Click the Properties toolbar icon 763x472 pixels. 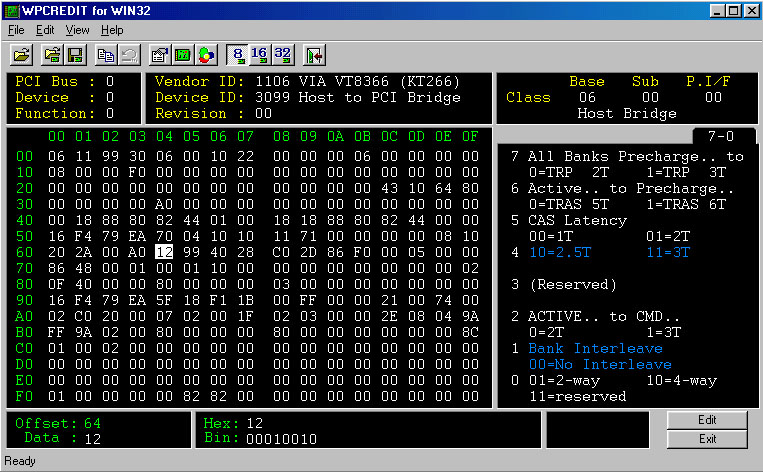pyautogui.click(x=159, y=53)
